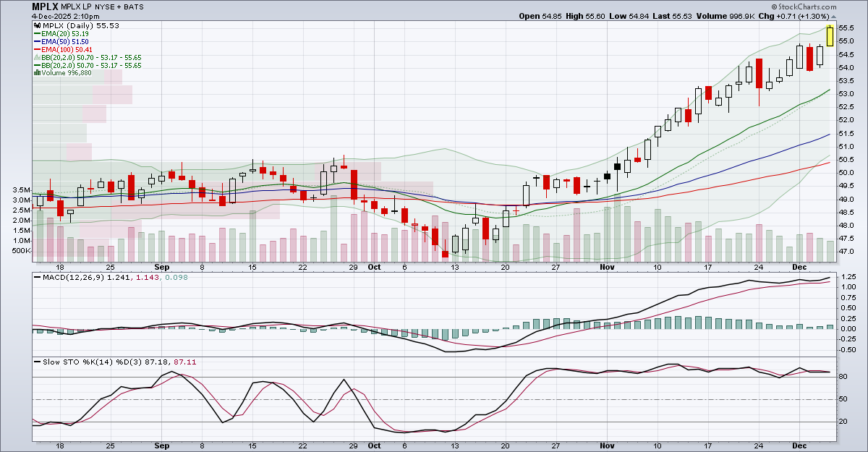The image size is (868, 452).
Task: Click the '4-Dec-2025 2:10pm' timestamp
Action: (x=65, y=16)
